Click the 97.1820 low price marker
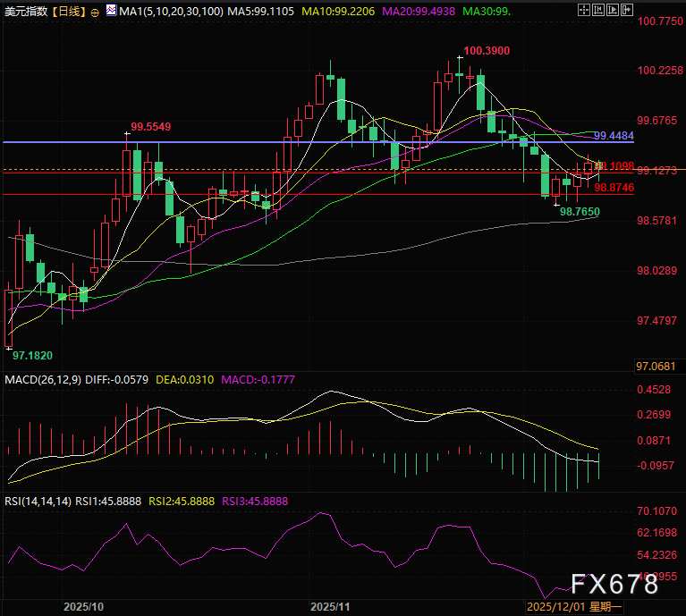The height and width of the screenshot is (616, 686). coord(30,356)
